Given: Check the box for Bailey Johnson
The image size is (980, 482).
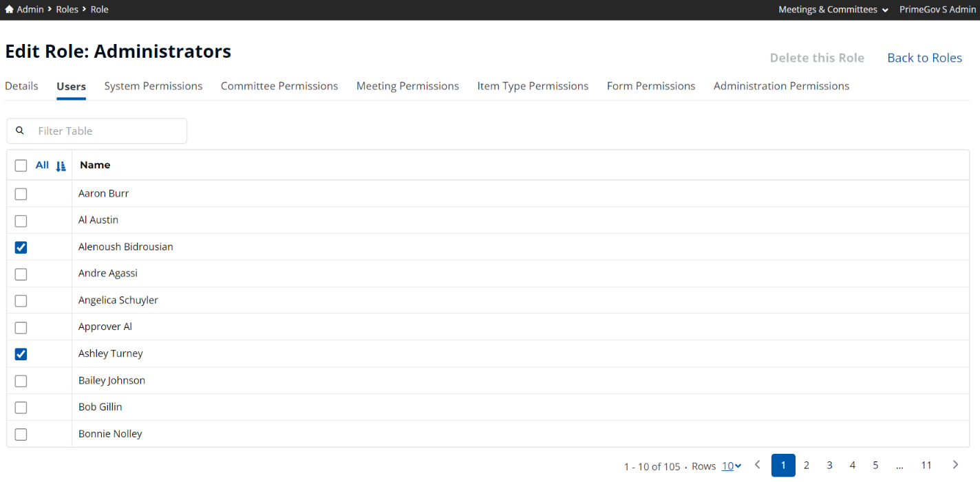Looking at the screenshot, I should [x=21, y=381].
